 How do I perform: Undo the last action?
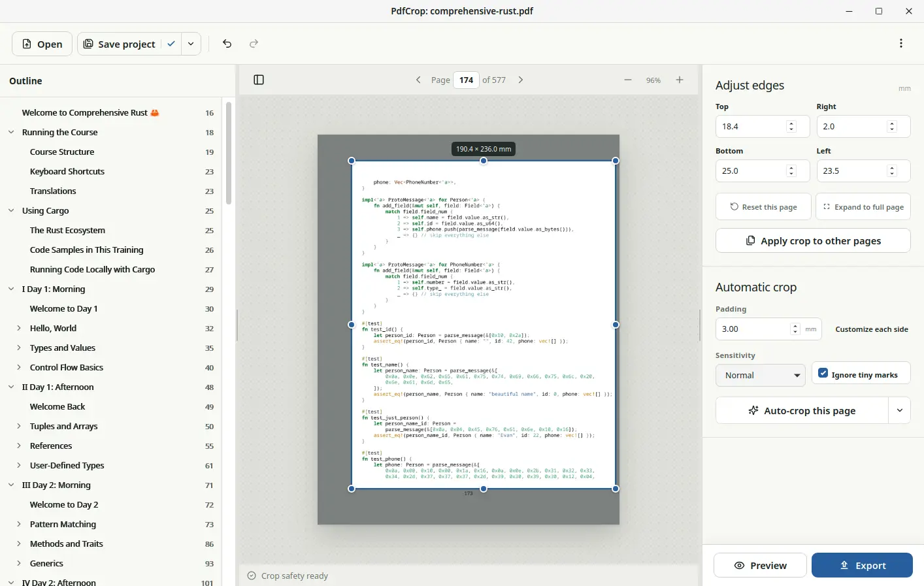227,44
